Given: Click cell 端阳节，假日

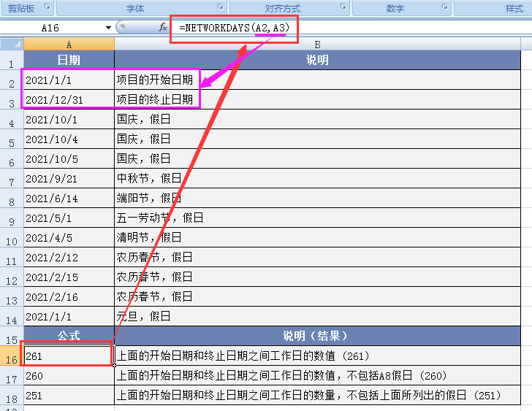Looking at the screenshot, I should coord(317,198).
